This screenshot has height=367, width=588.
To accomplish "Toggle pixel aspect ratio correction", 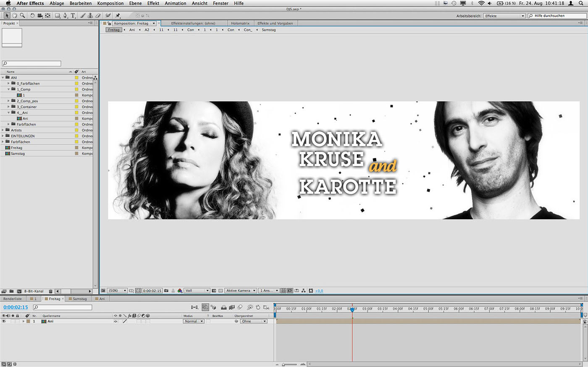I will coord(283,291).
